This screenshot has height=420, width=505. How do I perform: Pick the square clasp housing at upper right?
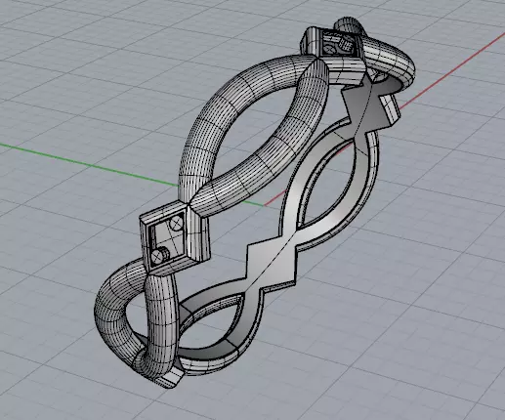(x=335, y=56)
